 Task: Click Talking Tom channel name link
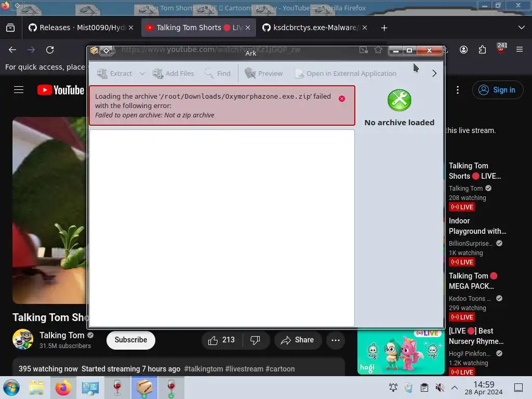[62, 335]
